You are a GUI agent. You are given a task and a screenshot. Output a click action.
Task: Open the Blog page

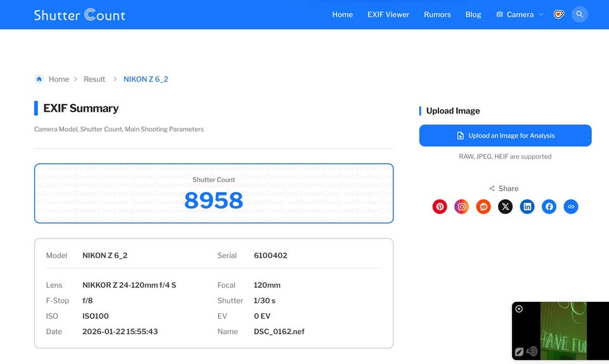(x=473, y=15)
